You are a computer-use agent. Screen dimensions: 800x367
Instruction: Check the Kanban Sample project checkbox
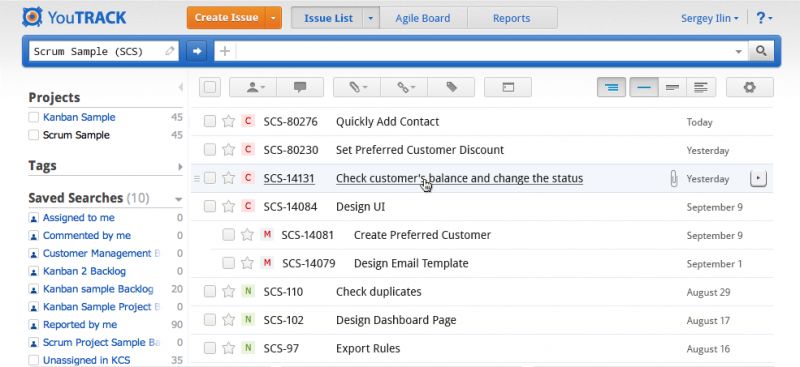pos(34,117)
